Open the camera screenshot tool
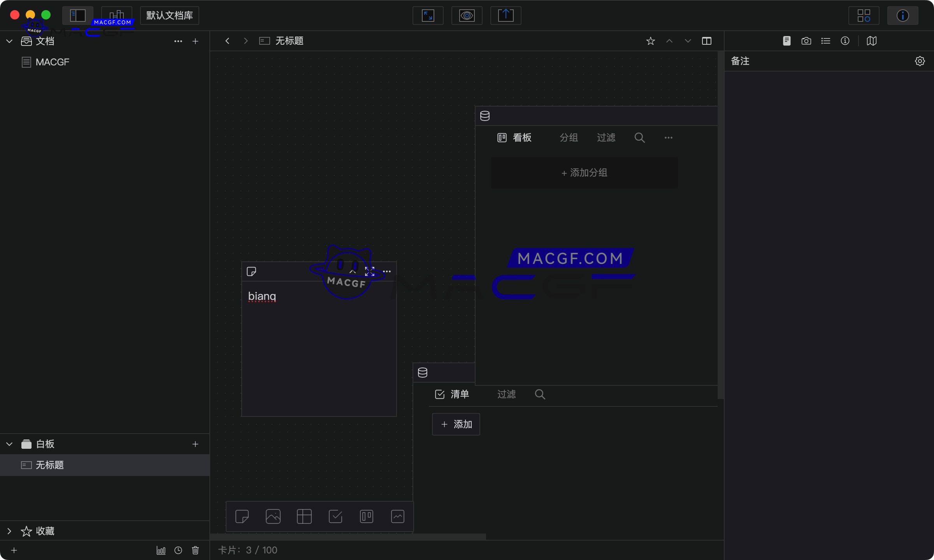The width and height of the screenshot is (934, 560). point(806,41)
